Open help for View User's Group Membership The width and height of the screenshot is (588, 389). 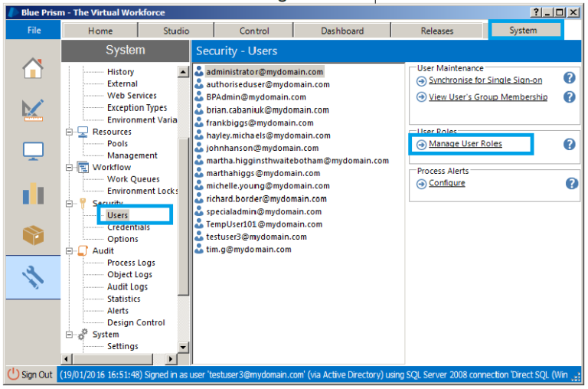point(570,96)
